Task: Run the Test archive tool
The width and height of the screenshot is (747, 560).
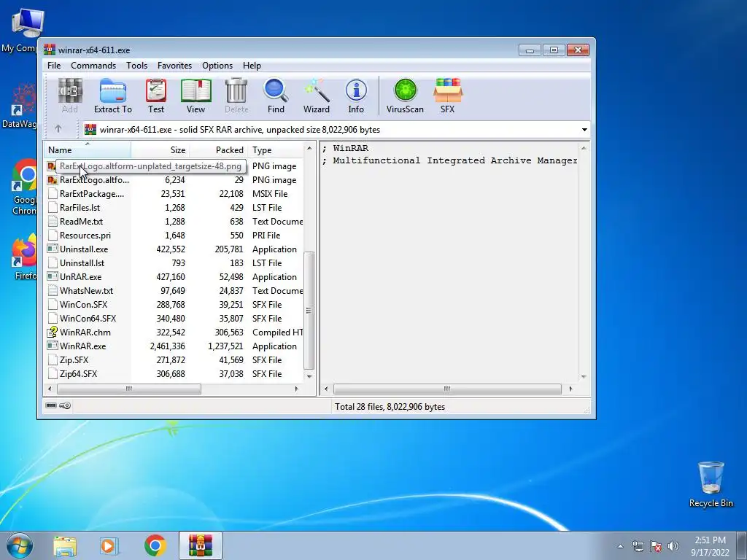Action: coord(156,96)
